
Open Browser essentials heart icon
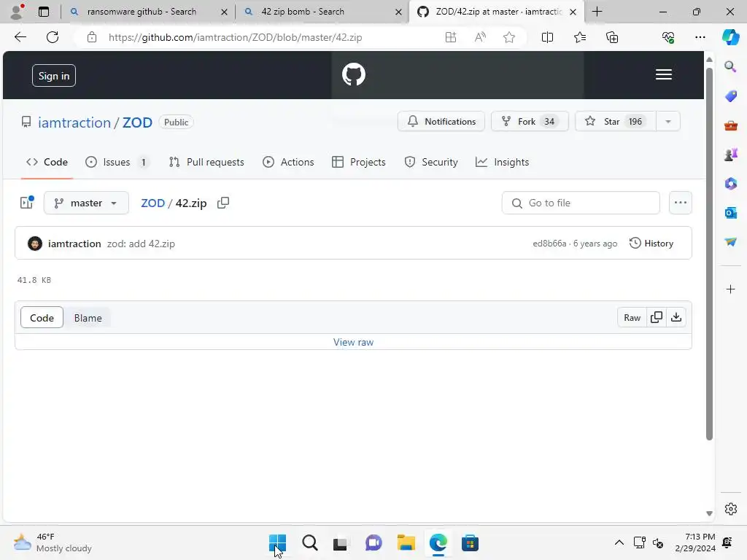[x=668, y=37]
